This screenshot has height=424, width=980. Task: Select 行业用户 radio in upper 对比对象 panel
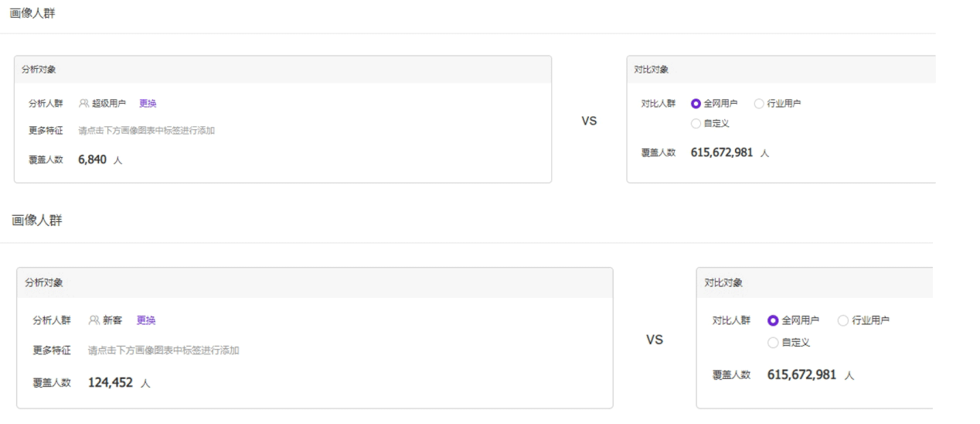[758, 104]
